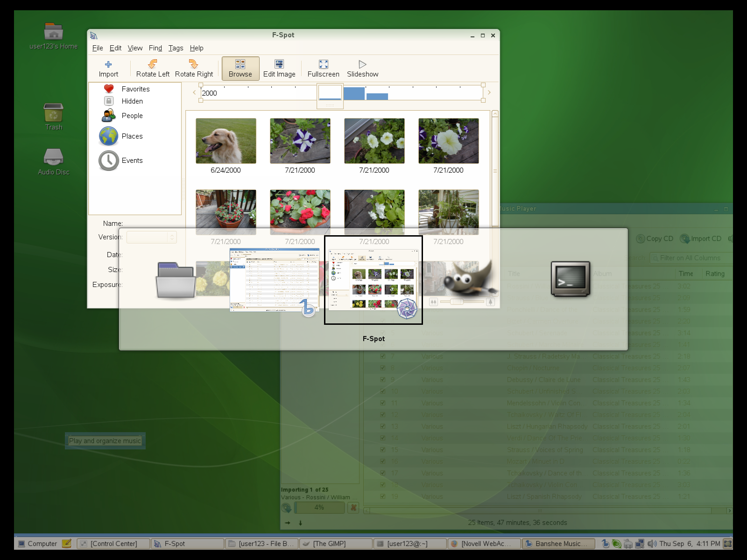This screenshot has width=747, height=560.
Task: Click the Browse button
Action: click(x=240, y=68)
